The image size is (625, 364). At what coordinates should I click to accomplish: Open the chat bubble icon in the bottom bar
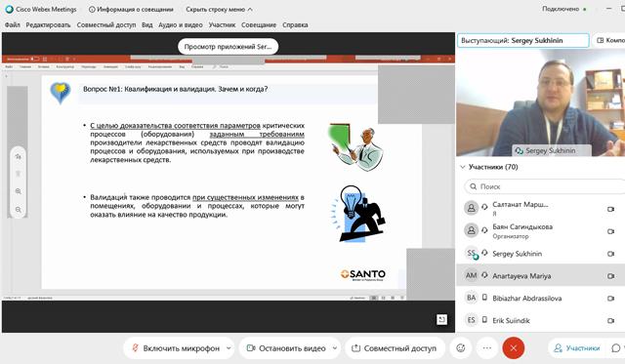[x=616, y=348]
